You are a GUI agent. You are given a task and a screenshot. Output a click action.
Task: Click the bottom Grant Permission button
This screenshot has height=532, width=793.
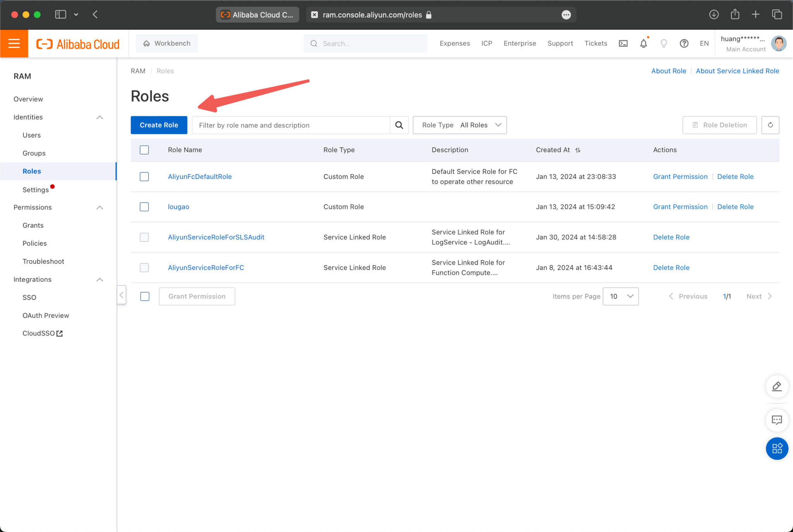(x=197, y=296)
